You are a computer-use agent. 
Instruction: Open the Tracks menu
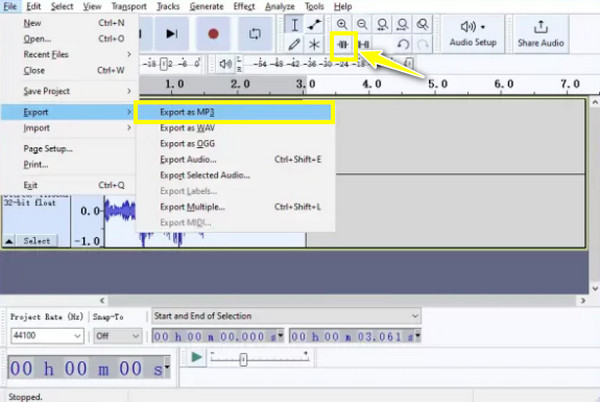coord(168,7)
